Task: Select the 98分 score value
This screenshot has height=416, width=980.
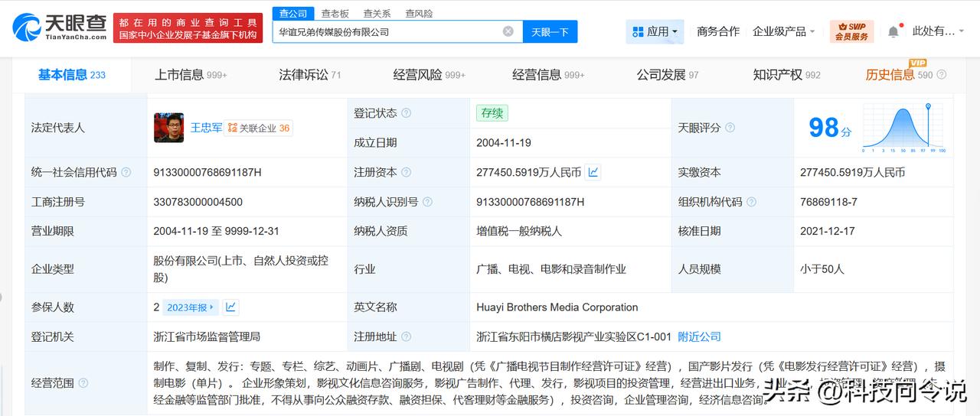Action: pyautogui.click(x=830, y=128)
